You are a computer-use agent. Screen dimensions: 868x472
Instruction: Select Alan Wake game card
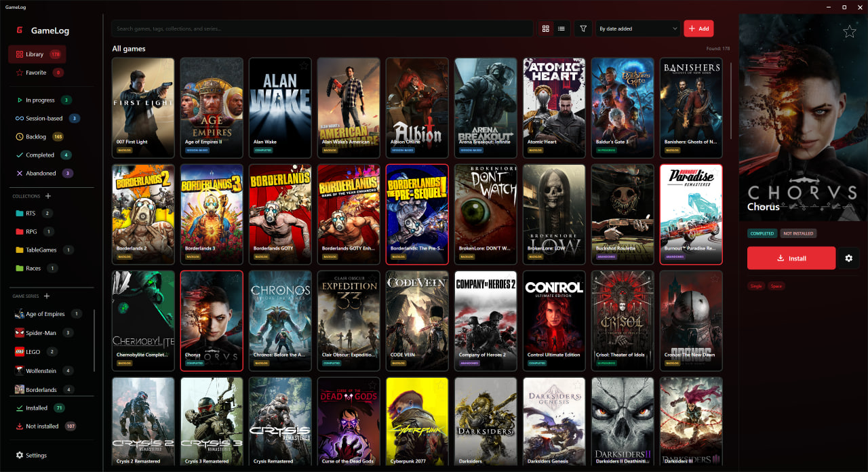click(x=280, y=107)
